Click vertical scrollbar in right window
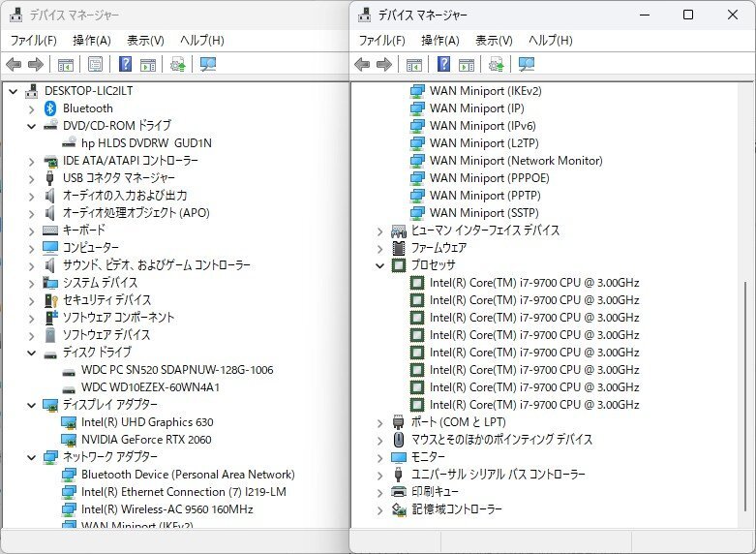The width and height of the screenshot is (756, 554). [745, 396]
